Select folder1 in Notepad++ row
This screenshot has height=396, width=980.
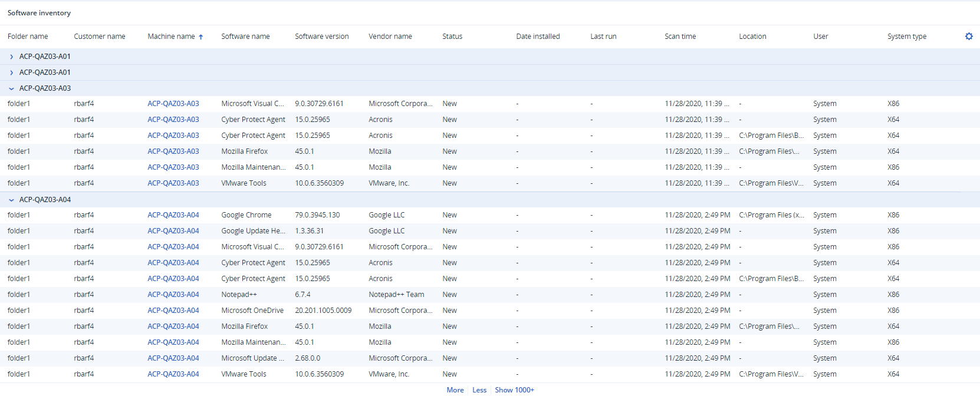(x=19, y=295)
